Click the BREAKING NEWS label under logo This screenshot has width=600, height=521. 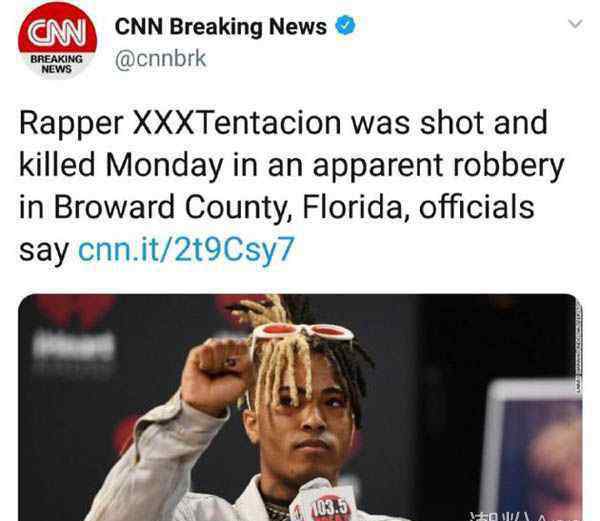coord(57,64)
